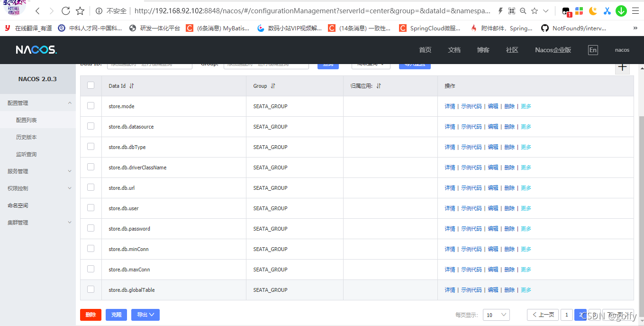The width and height of the screenshot is (644, 326).
Task: Reload the page with the refresh icon
Action: point(65,11)
